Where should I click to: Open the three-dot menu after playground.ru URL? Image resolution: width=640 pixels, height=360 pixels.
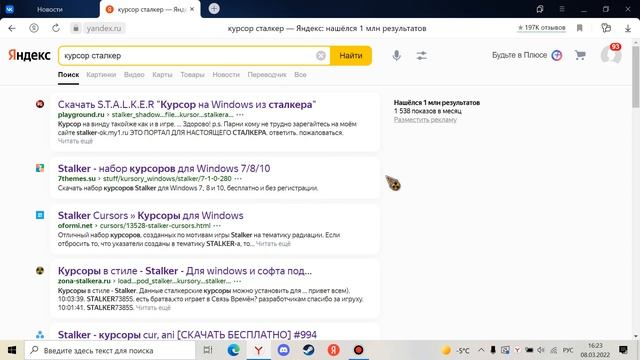(x=240, y=115)
